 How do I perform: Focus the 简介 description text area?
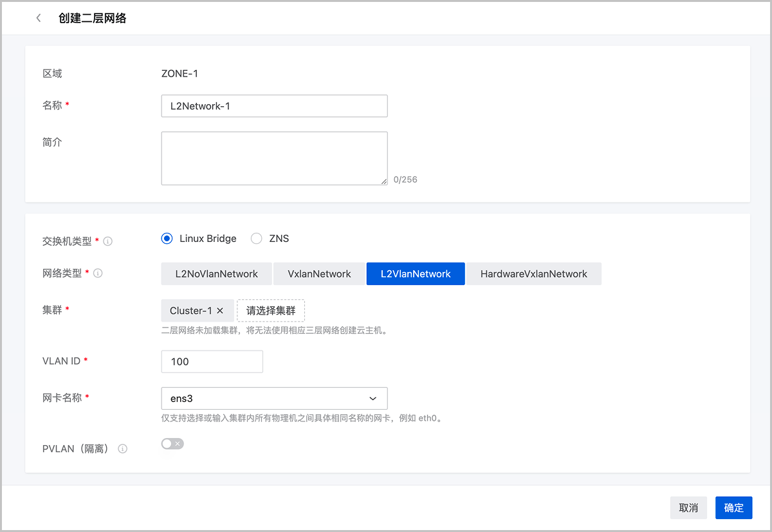point(274,158)
